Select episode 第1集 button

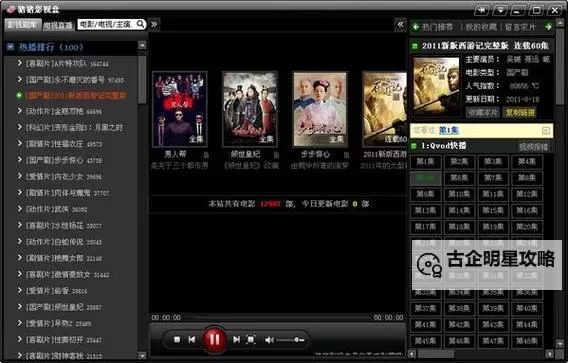[425, 162]
